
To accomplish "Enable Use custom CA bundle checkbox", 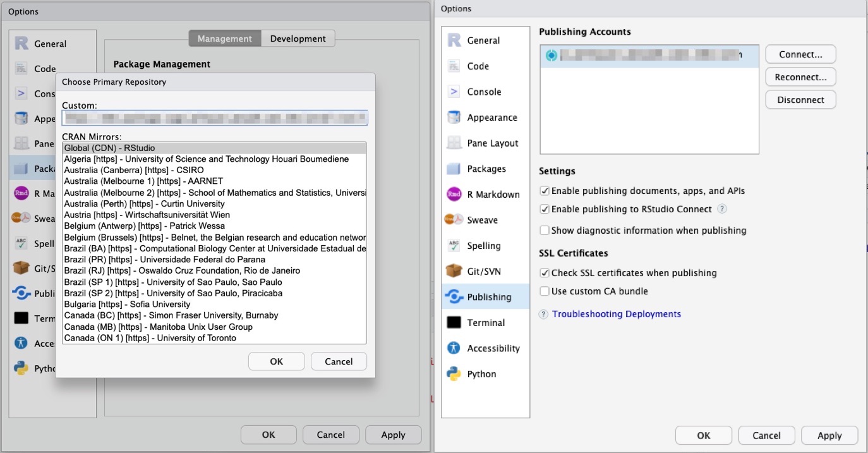I will [x=545, y=291].
